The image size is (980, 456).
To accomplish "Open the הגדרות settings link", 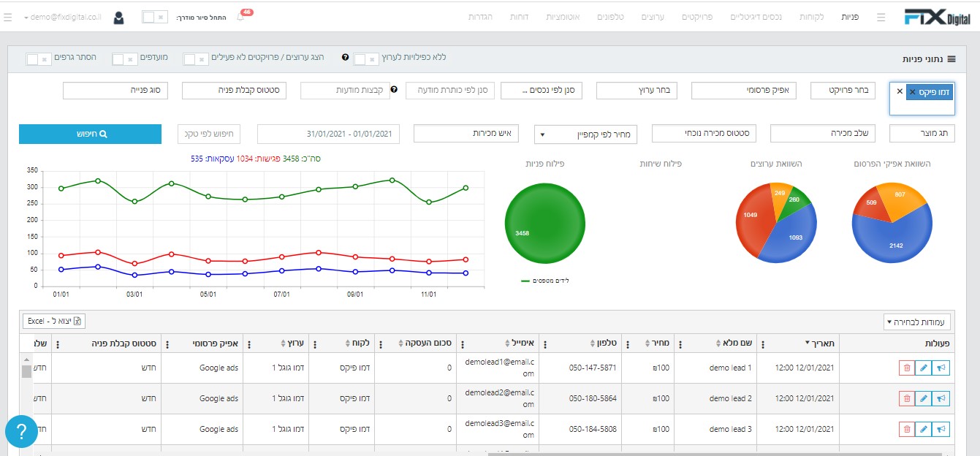I will point(481,17).
